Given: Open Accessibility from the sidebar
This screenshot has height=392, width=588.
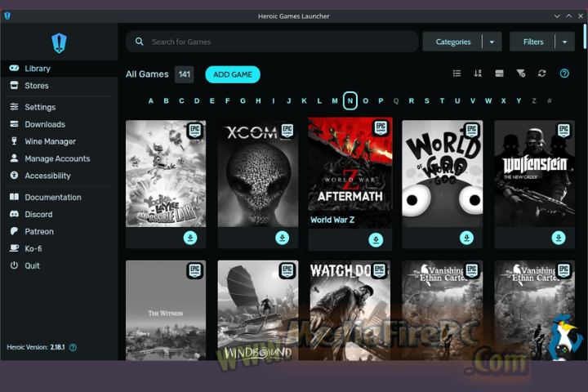Looking at the screenshot, I should coord(60,176).
